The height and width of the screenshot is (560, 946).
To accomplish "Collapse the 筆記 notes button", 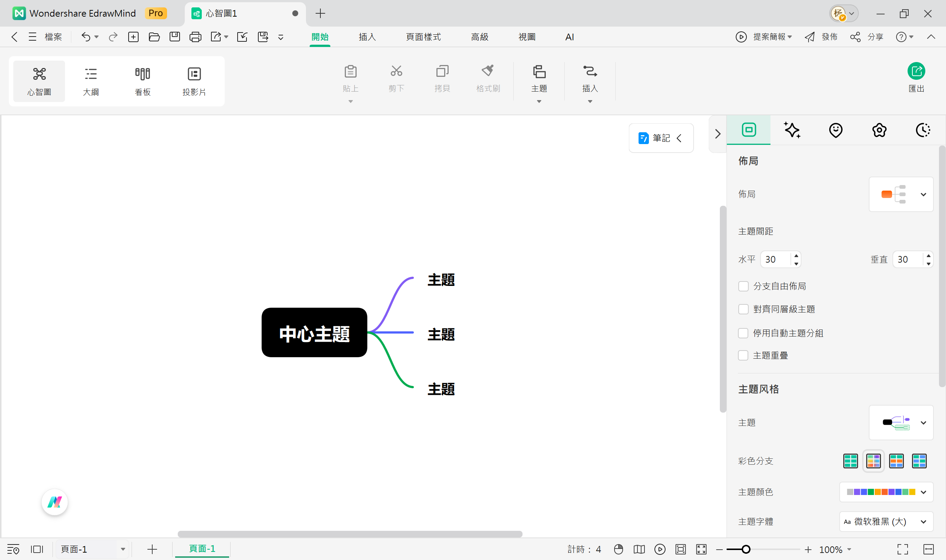I will pyautogui.click(x=680, y=138).
